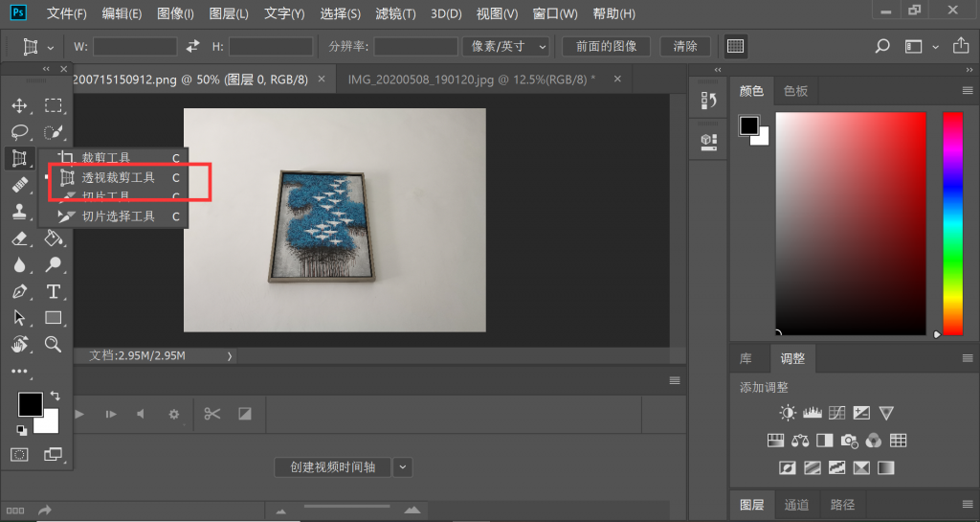Toggle Quick Mask mode icon

pyautogui.click(x=19, y=455)
